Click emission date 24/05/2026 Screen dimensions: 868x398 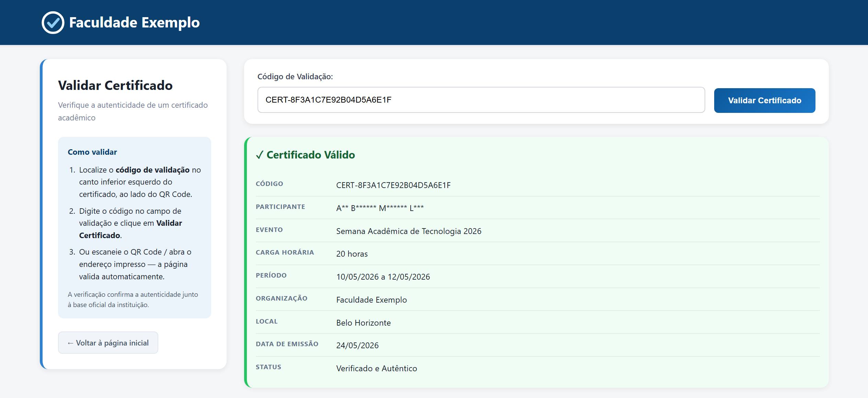(x=357, y=346)
